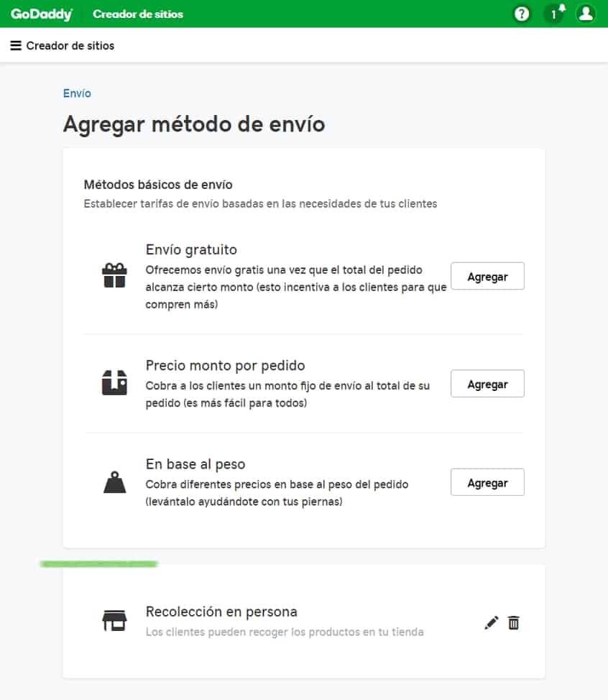Click the weight En base al peso icon

point(115,482)
